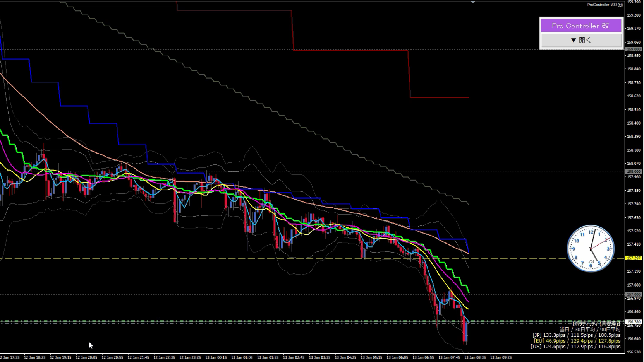The width and height of the screenshot is (644, 362).
Task: Click the 157.630 price scale value
Action: click(634, 218)
